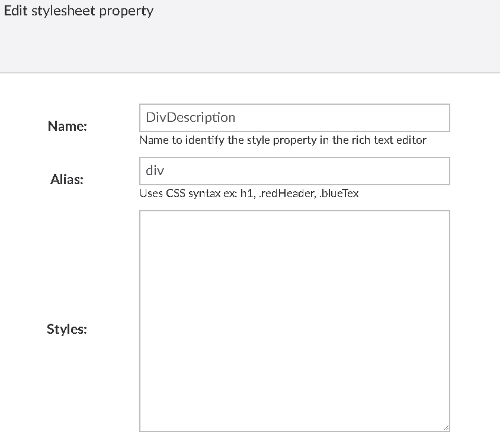The width and height of the screenshot is (500, 448).
Task: Click inside the Styles textarea
Action: pos(294,320)
